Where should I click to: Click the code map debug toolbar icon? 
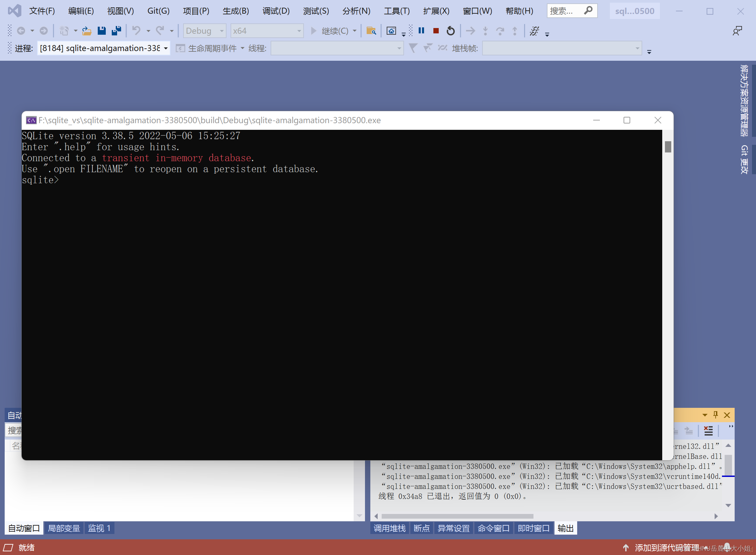coord(534,31)
